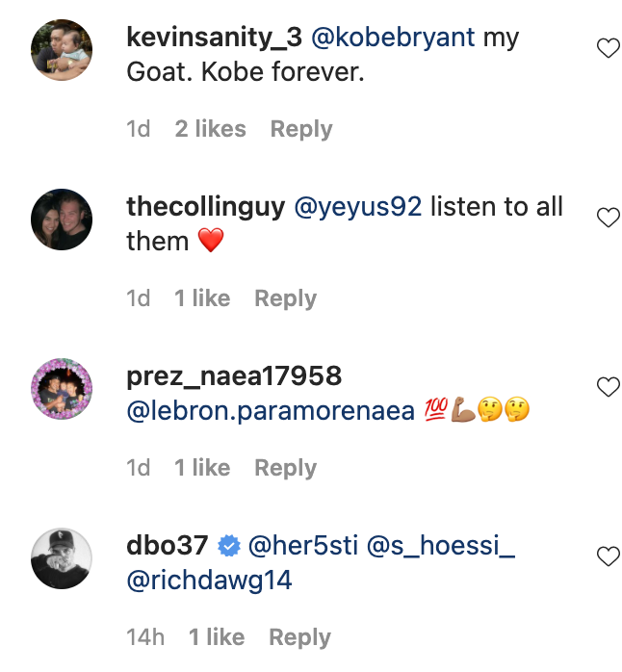The image size is (622, 672).
Task: Reply to dbo37's comment
Action: (x=300, y=637)
